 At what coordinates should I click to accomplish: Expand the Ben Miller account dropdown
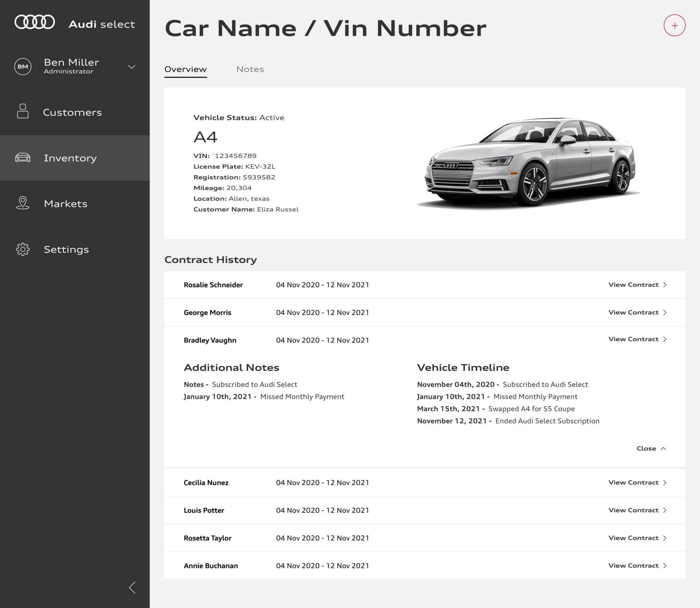pyautogui.click(x=132, y=67)
